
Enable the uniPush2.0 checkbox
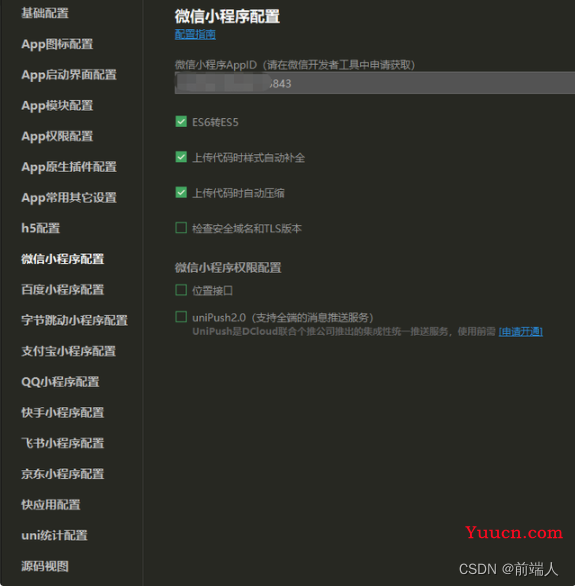(181, 317)
